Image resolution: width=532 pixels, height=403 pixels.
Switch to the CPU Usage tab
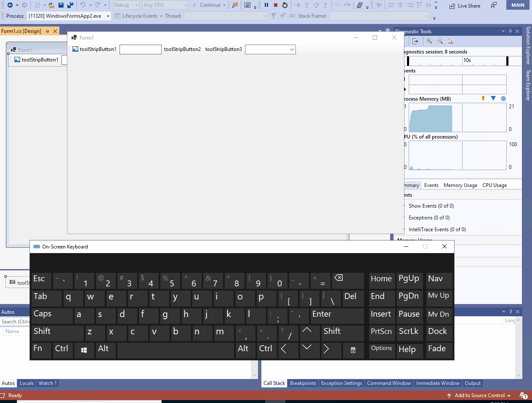coord(495,185)
